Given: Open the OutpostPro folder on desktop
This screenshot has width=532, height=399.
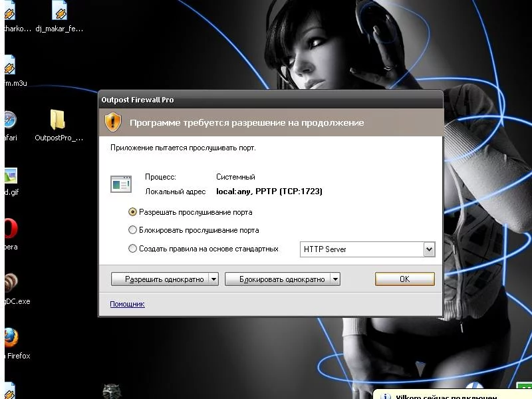Looking at the screenshot, I should click(x=58, y=120).
